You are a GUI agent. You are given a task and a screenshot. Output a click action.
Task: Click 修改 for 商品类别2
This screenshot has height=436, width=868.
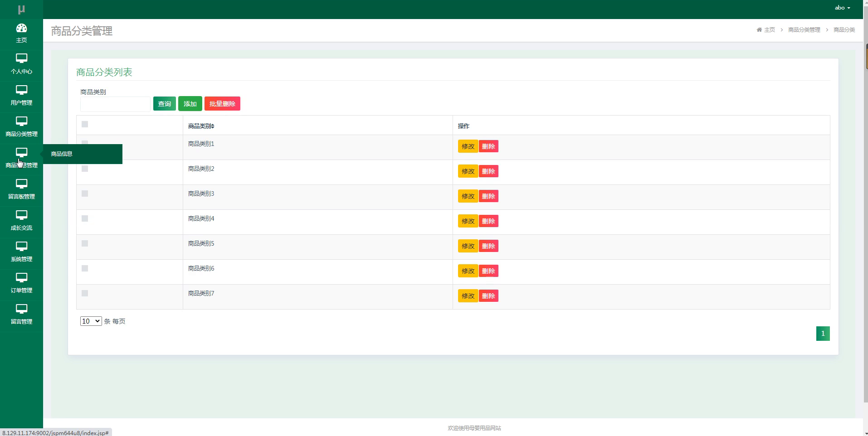[x=468, y=171]
